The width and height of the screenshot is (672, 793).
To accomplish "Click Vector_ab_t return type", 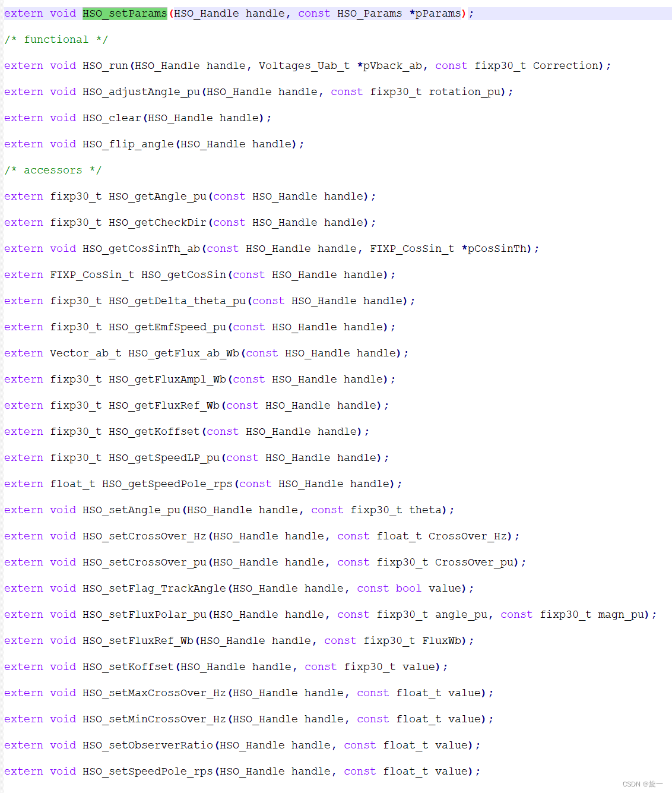I will click(x=85, y=353).
